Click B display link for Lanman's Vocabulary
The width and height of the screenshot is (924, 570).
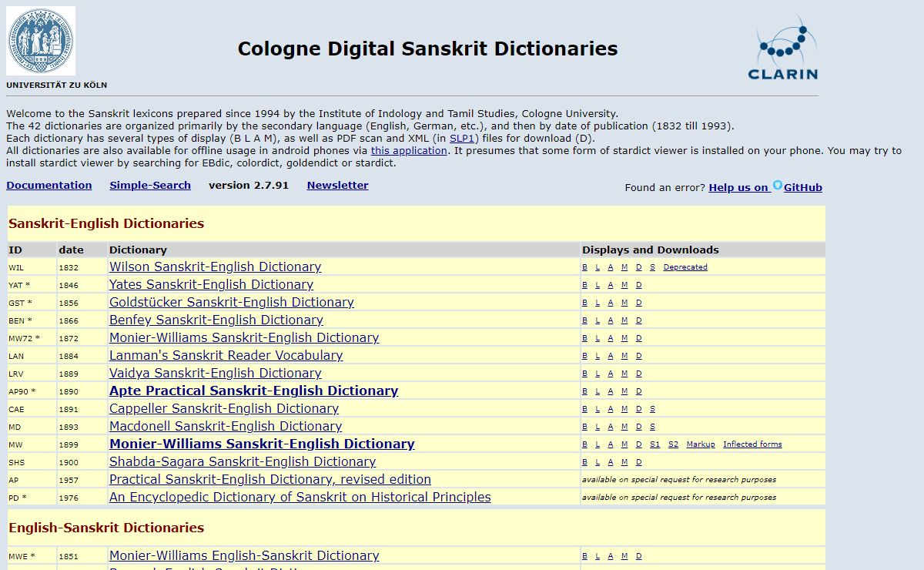584,356
